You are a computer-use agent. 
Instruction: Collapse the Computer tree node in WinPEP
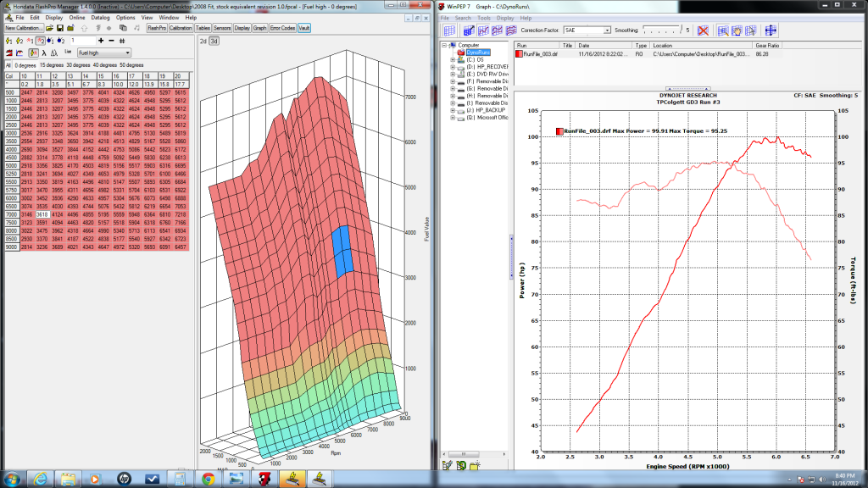coord(444,46)
